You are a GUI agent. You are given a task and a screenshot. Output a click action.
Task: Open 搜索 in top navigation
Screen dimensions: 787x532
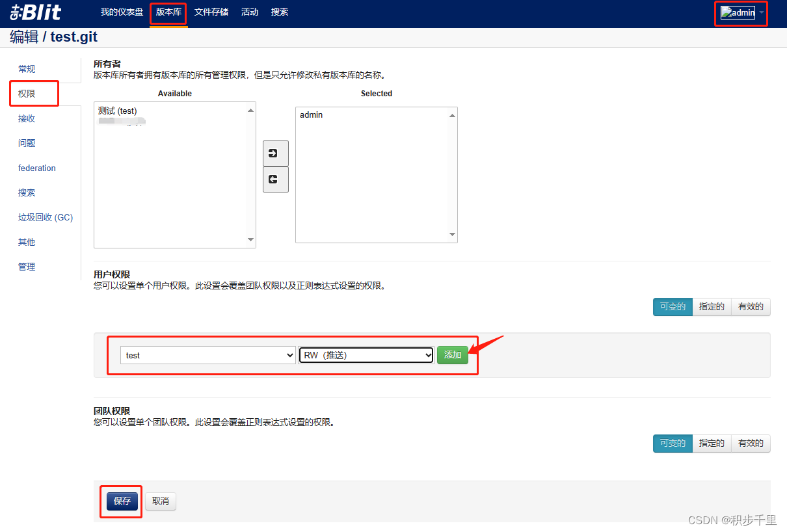click(280, 12)
